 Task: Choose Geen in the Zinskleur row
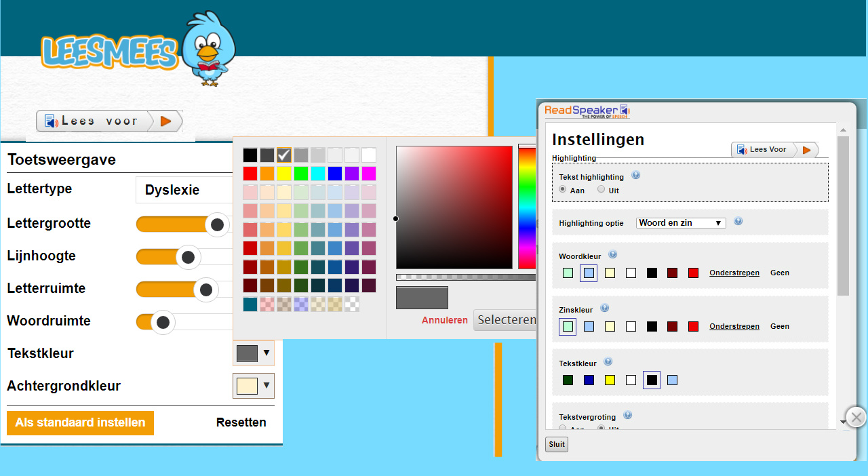click(x=780, y=327)
